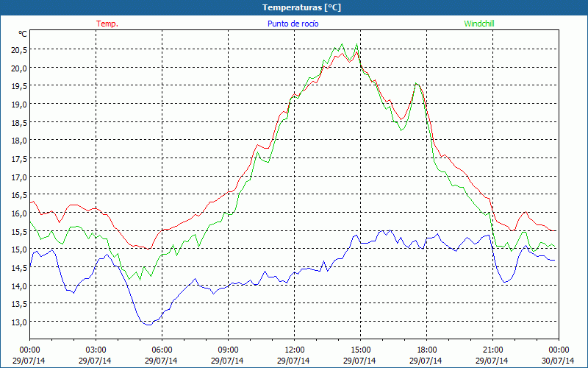Click the 18:00 time axis label

427,350
